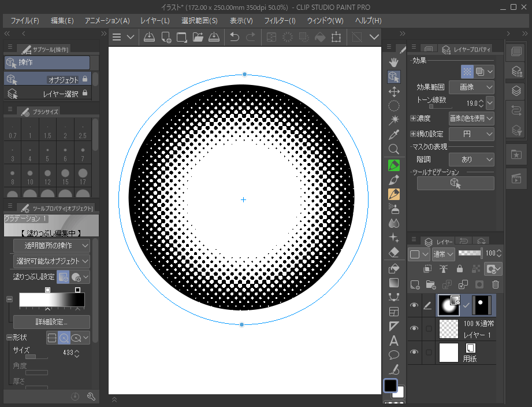Select the Magnifier zoom tool
532x407 pixels.
coord(394,149)
